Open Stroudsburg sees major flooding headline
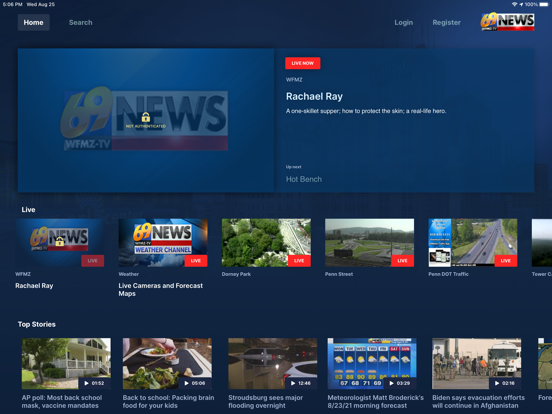Screen dimensions: 552x414 coord(265,402)
